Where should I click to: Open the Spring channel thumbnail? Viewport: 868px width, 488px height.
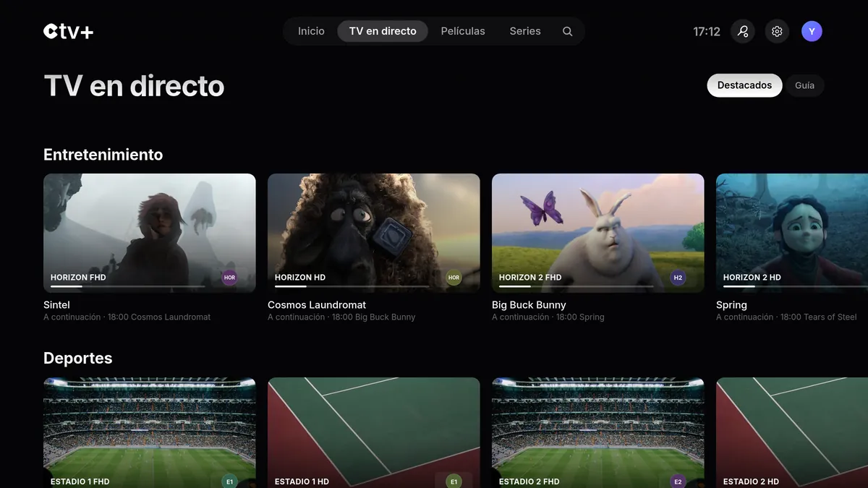(792, 233)
